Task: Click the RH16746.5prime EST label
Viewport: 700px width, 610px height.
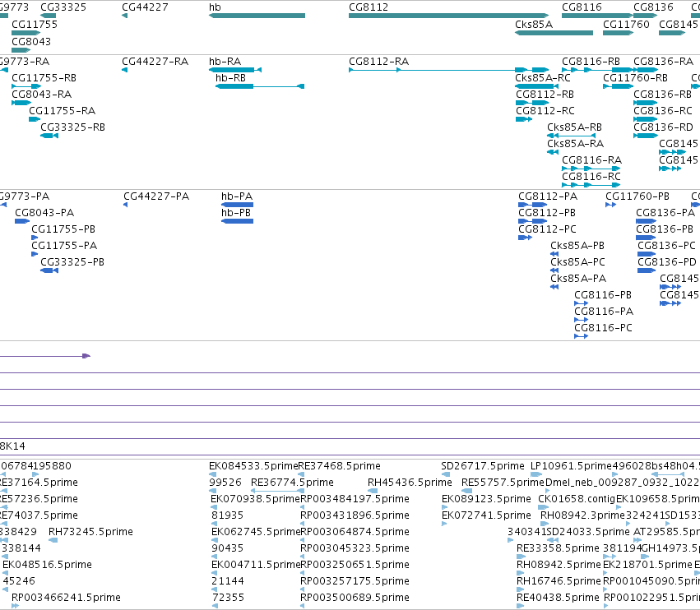Action: tap(559, 581)
